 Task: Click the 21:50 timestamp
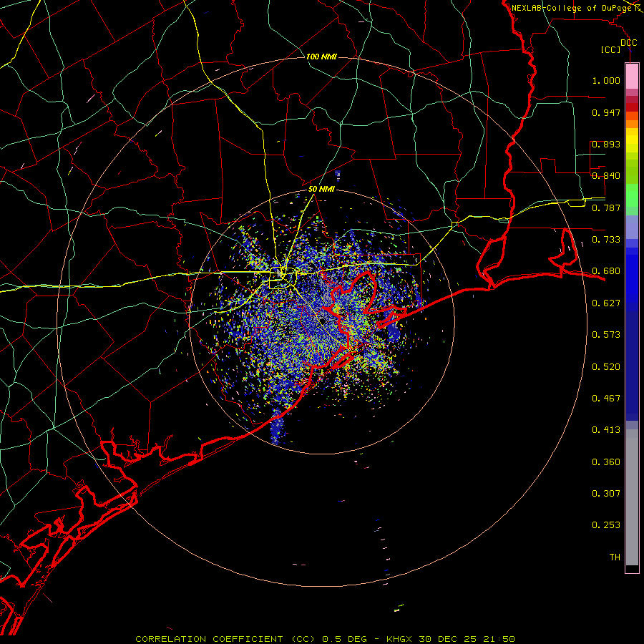(x=499, y=639)
